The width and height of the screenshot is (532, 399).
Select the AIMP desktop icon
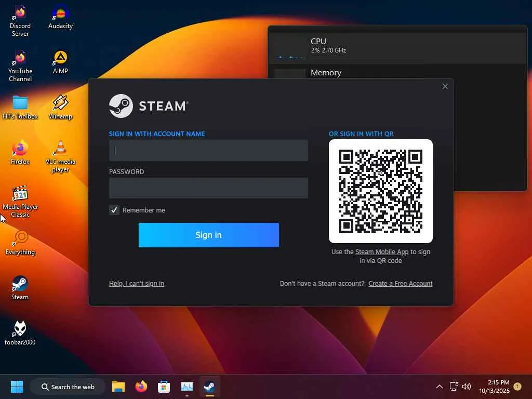(x=60, y=62)
